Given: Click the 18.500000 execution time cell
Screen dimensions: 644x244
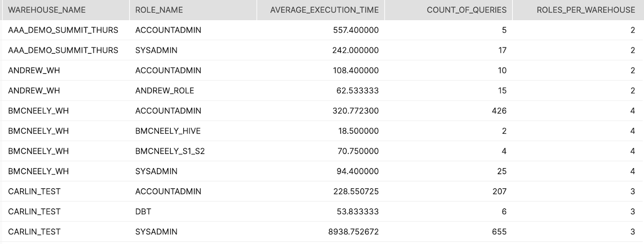Looking at the screenshot, I should 358,131.
